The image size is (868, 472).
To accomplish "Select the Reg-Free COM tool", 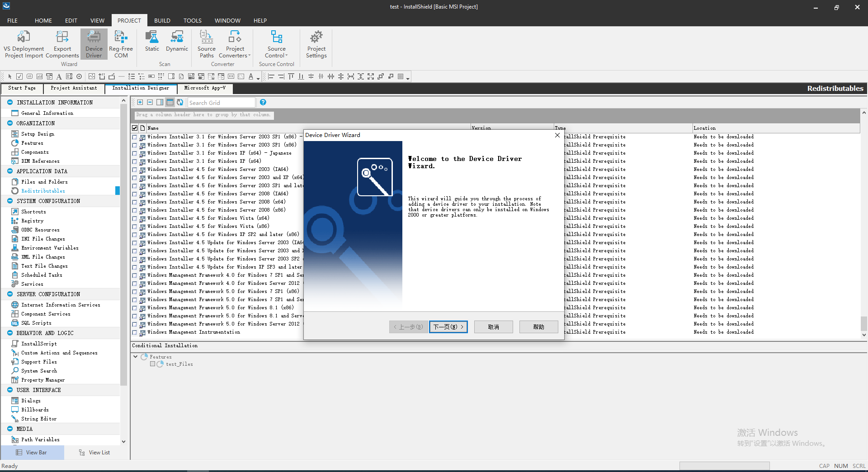I will [x=120, y=44].
